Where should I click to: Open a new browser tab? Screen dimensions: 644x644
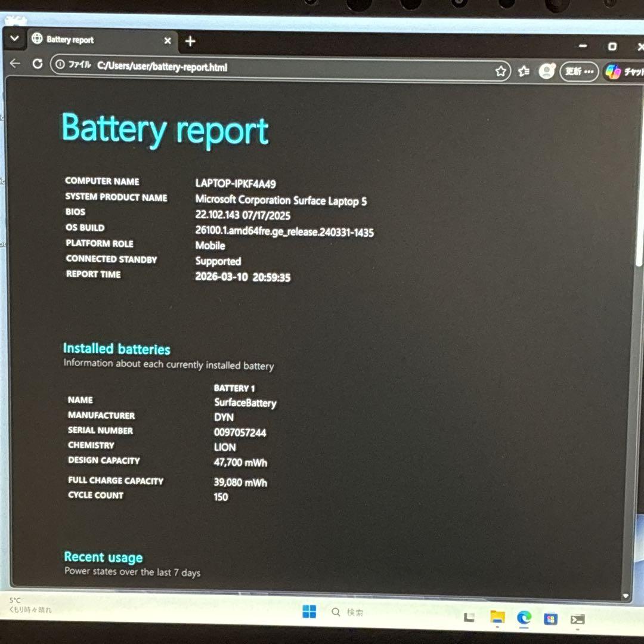[x=190, y=41]
